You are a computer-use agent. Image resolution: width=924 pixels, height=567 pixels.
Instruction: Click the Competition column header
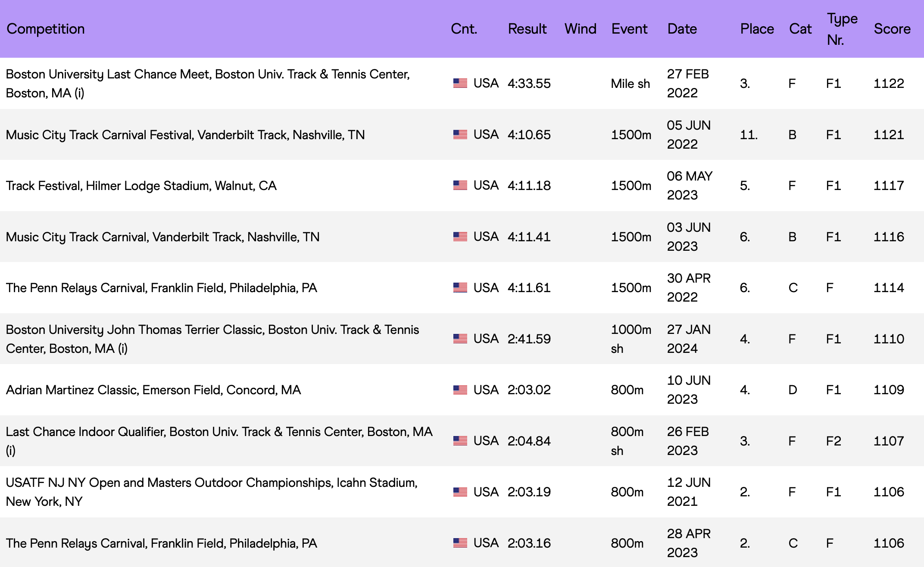coord(46,29)
